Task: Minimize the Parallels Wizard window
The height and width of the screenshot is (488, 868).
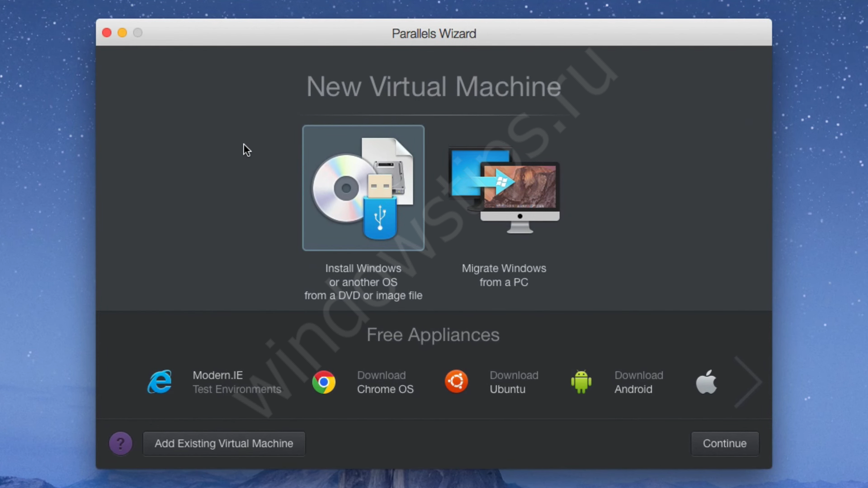Action: click(x=122, y=33)
